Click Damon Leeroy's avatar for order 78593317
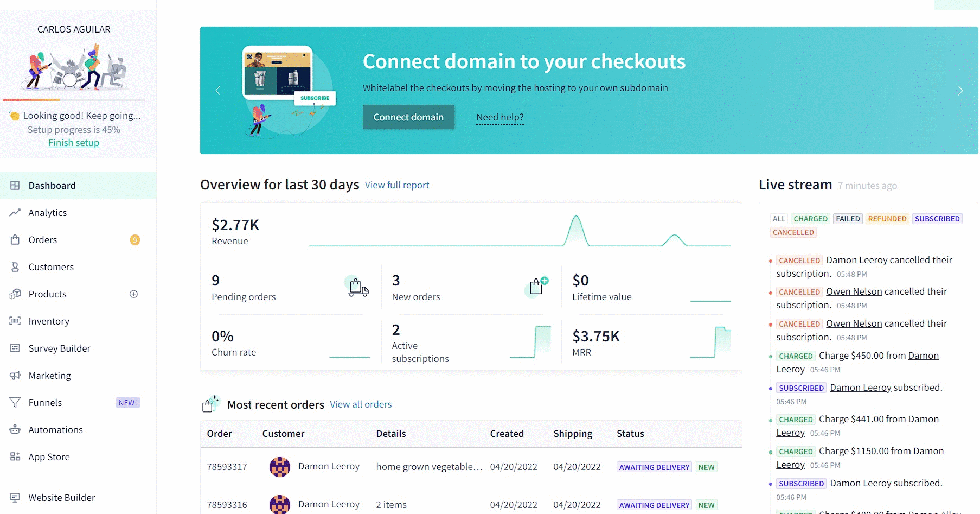980x514 pixels. click(280, 467)
